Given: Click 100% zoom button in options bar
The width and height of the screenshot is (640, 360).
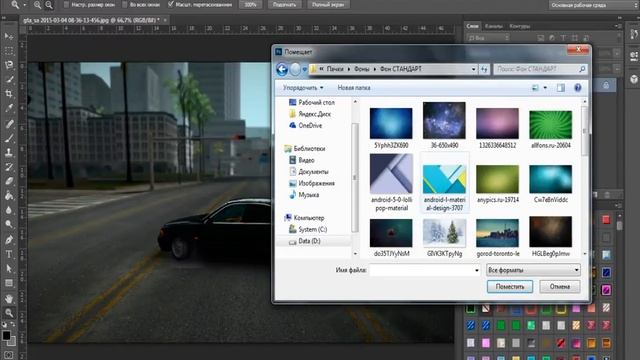Looking at the screenshot, I should tap(250, 5).
